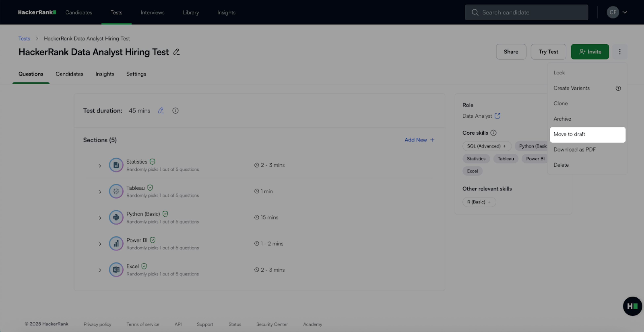Image resolution: width=644 pixels, height=332 pixels.
Task: Expand the Statistics section
Action: pos(100,166)
